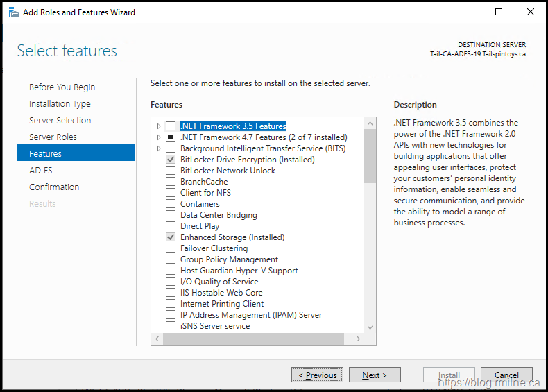Click the features list vertical scrollbar thumb
Screen dimensions: 548x392
370,156
